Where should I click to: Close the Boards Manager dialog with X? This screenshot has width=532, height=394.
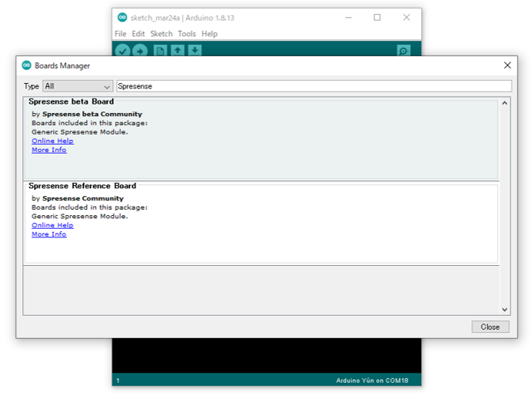tap(507, 66)
